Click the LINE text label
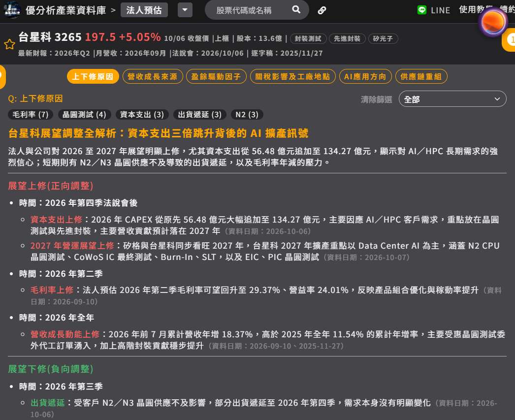 (x=441, y=10)
